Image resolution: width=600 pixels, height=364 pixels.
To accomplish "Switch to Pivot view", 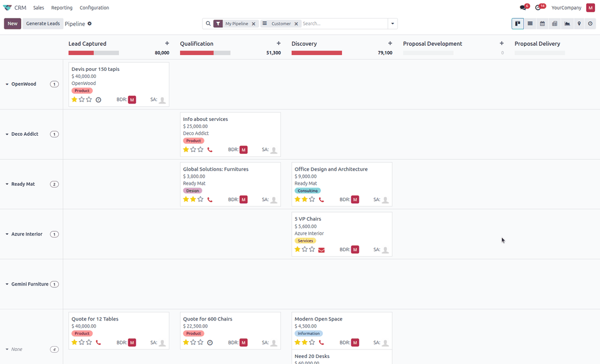I will (x=555, y=24).
